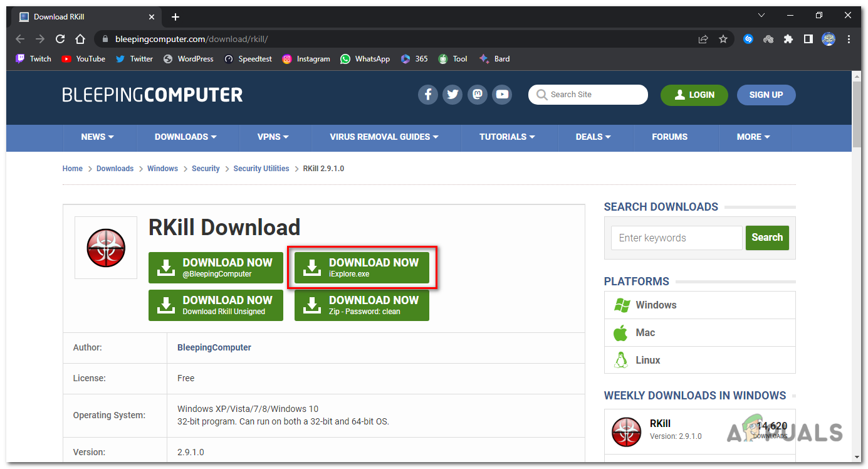Click the Facebook icon in the site header
This screenshot has width=868, height=469.
[x=428, y=94]
